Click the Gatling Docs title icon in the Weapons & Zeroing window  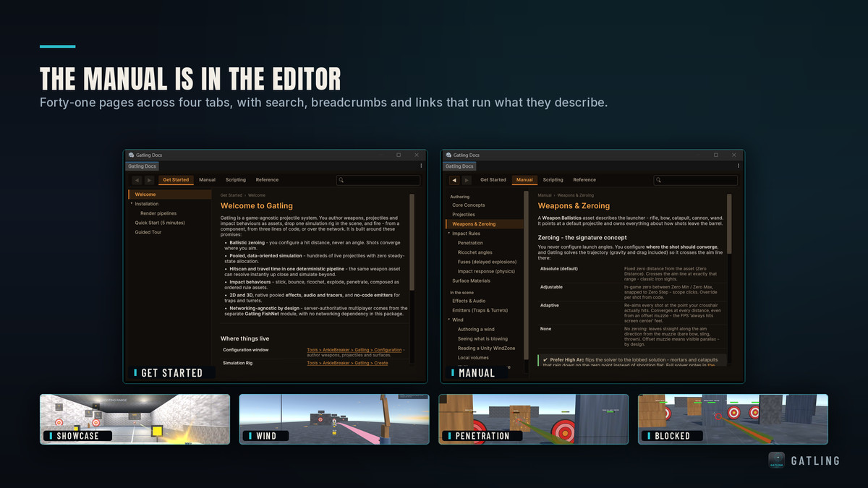coord(448,155)
